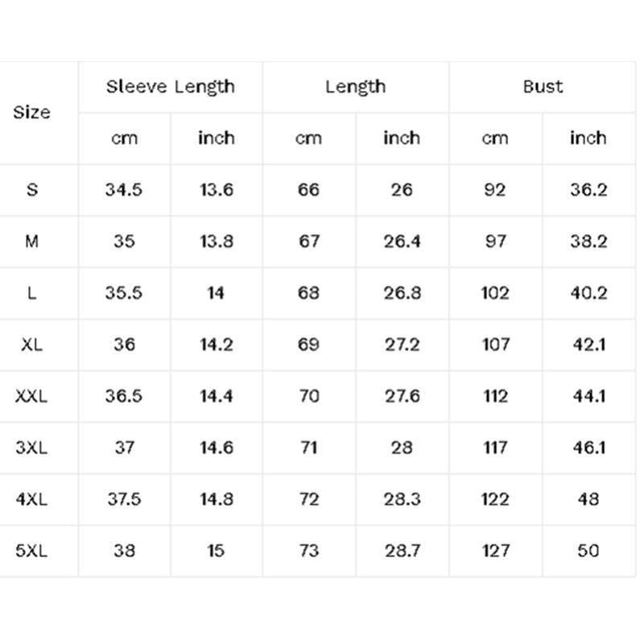Select the L size row label
The image size is (644, 644).
[31, 293]
